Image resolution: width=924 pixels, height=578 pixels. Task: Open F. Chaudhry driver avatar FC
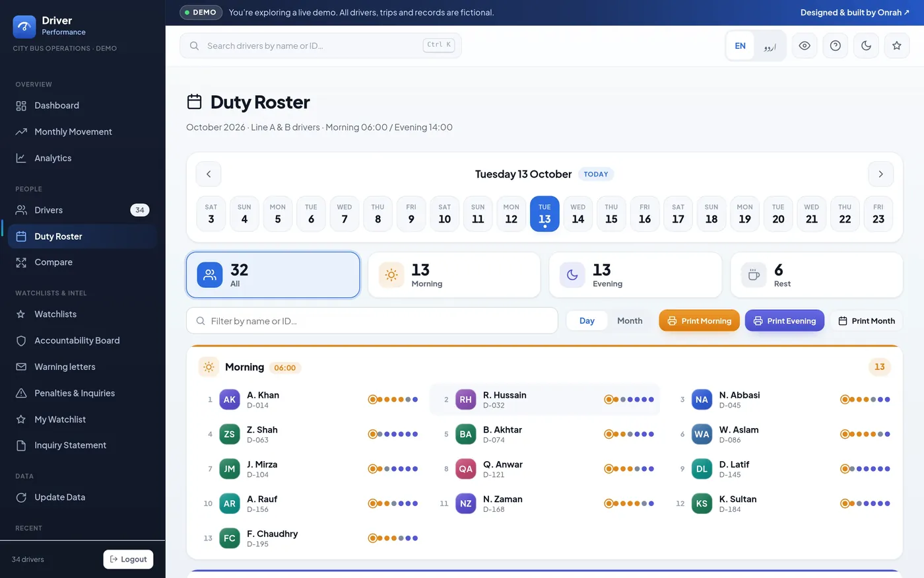tap(230, 538)
